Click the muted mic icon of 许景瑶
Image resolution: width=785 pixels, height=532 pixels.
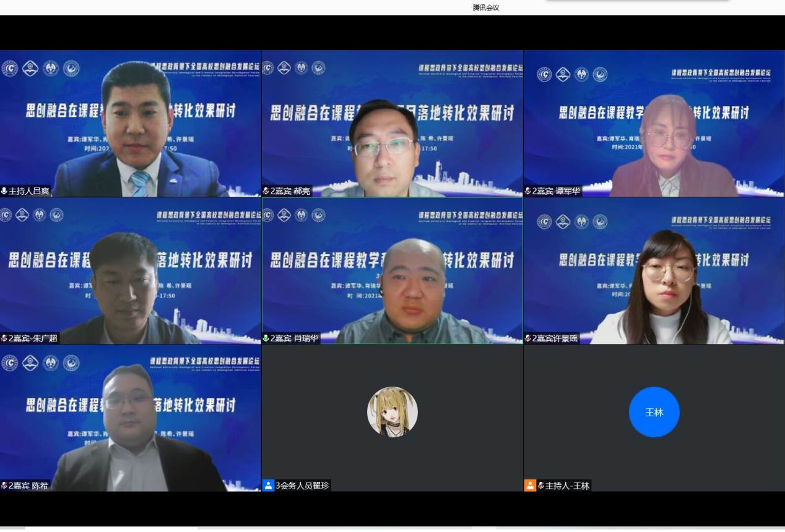528,338
